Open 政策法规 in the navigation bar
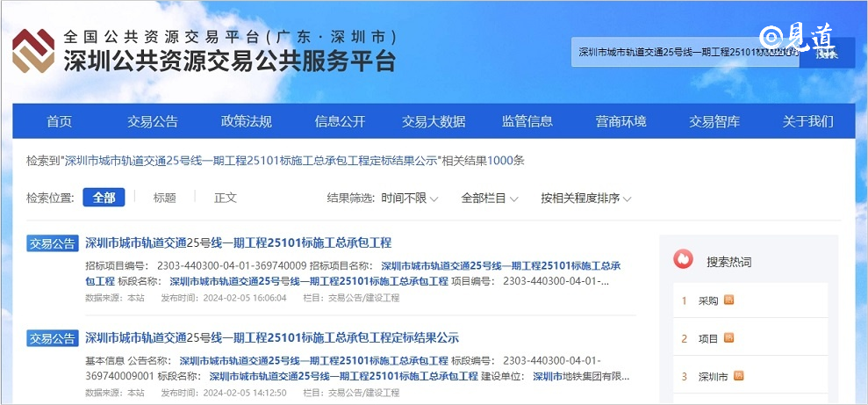The height and width of the screenshot is (405, 868). [247, 121]
